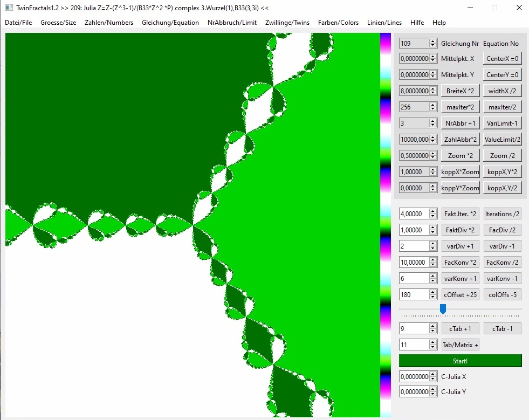Click the VariLimit-1 button
The height and width of the screenshot is (420, 529).
click(503, 123)
